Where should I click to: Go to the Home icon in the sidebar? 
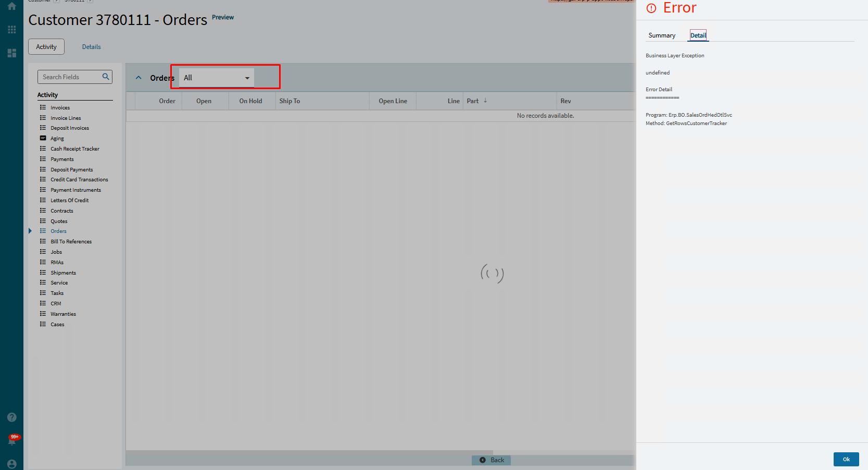[x=11, y=7]
